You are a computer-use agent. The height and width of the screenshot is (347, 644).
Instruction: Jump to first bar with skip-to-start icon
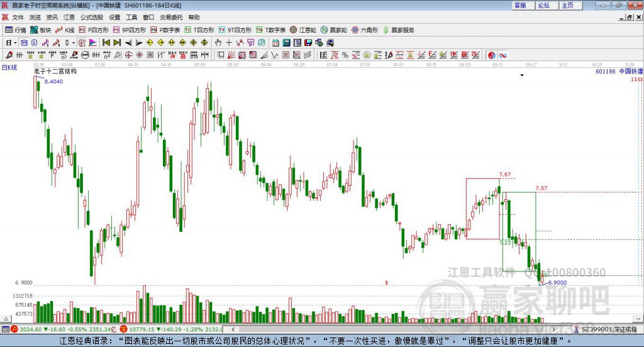click(x=106, y=43)
